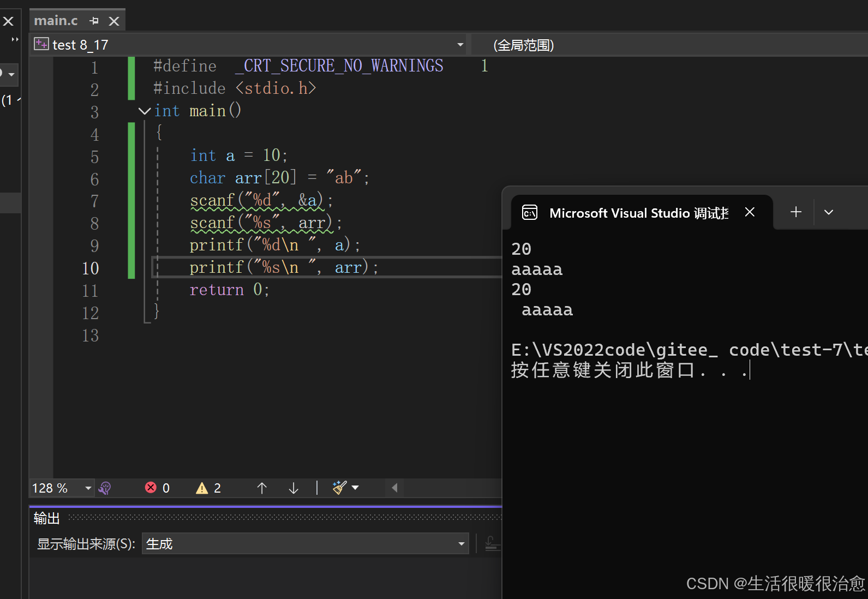The image size is (868, 599).
Task: Click 'return' keyword on line 11
Action: [x=217, y=290]
